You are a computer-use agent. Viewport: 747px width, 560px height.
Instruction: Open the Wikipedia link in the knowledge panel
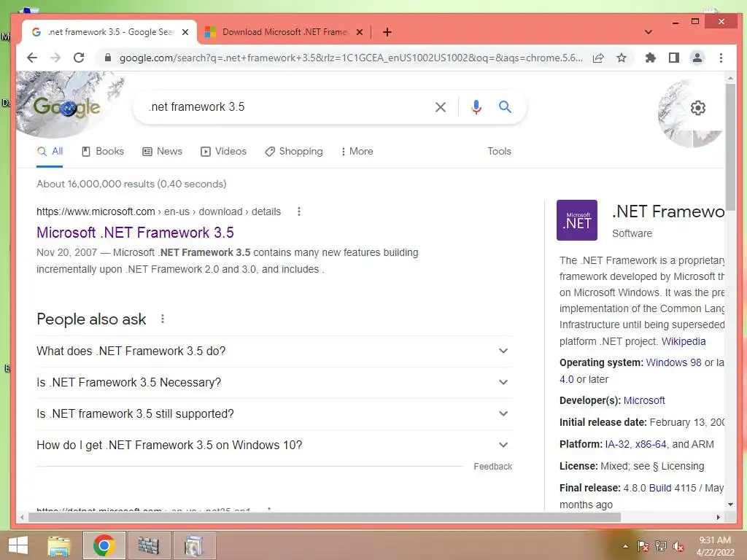coord(683,341)
